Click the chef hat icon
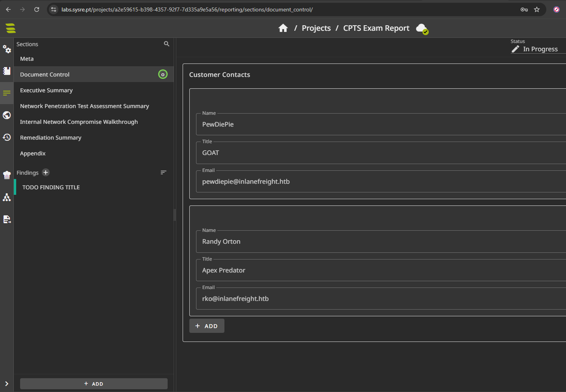This screenshot has height=392, width=566. point(7,175)
